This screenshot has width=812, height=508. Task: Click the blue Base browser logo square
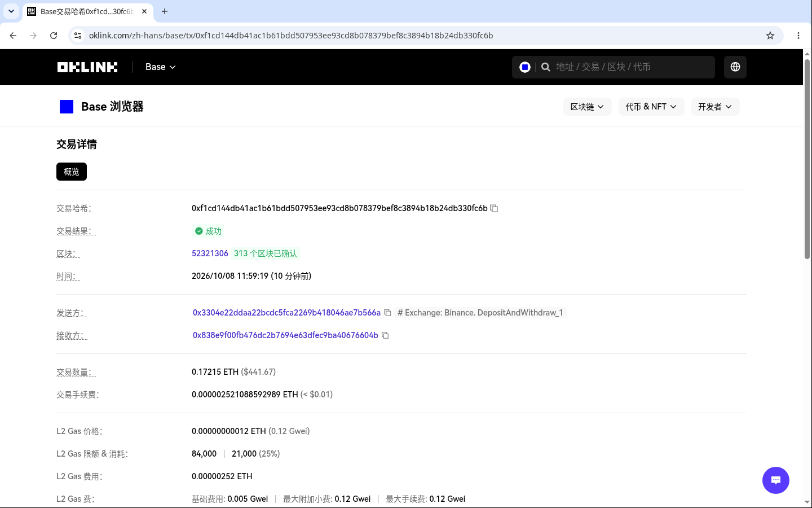(67, 107)
